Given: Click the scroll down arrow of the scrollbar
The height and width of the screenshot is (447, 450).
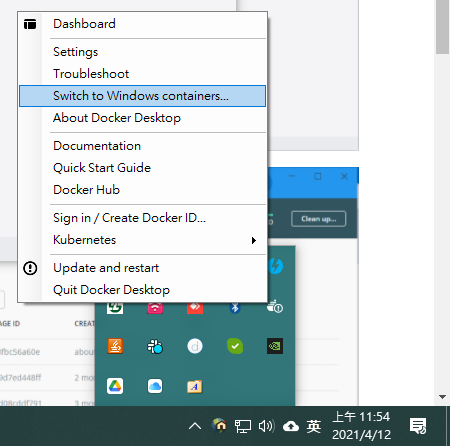Looking at the screenshot, I should pyautogui.click(x=442, y=397).
